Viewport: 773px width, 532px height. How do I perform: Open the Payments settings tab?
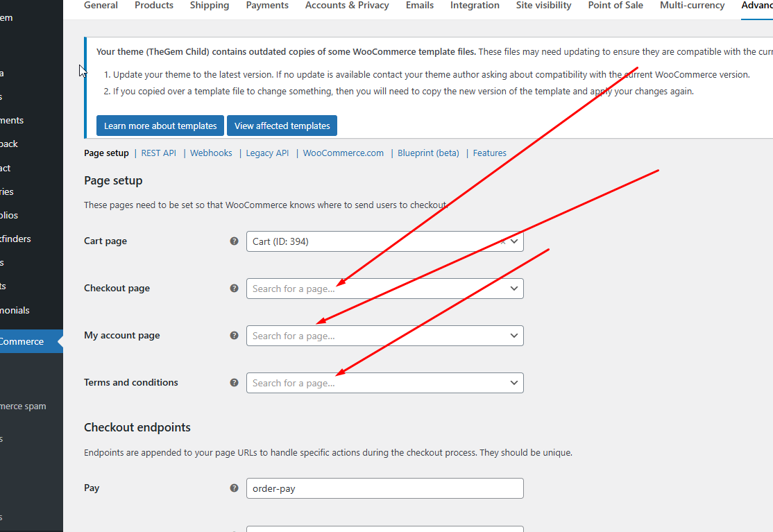pyautogui.click(x=267, y=6)
